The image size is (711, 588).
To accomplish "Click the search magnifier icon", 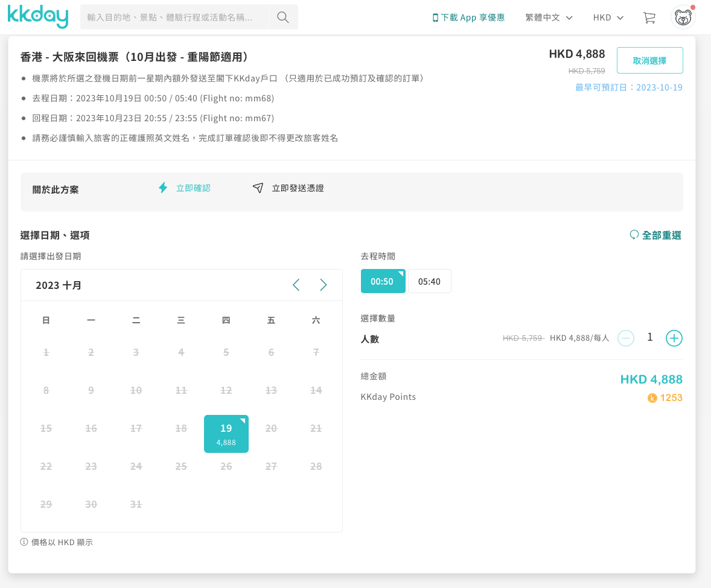I will tap(282, 17).
